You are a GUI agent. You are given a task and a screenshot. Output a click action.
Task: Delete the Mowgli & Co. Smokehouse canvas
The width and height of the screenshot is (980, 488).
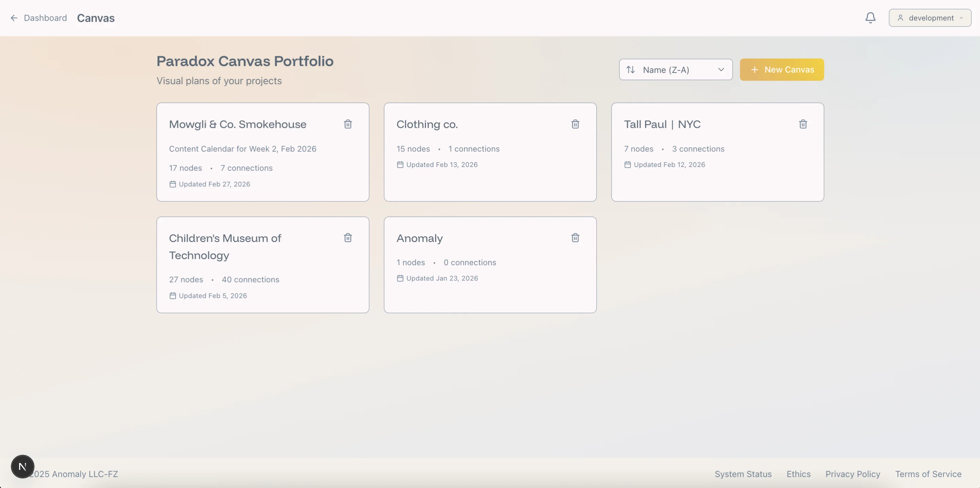point(348,124)
